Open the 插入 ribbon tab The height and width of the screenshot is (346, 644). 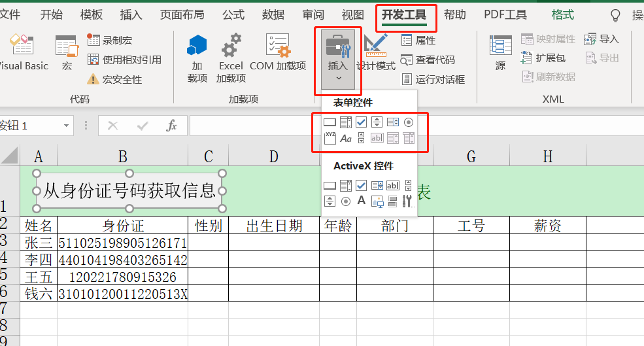(x=131, y=15)
